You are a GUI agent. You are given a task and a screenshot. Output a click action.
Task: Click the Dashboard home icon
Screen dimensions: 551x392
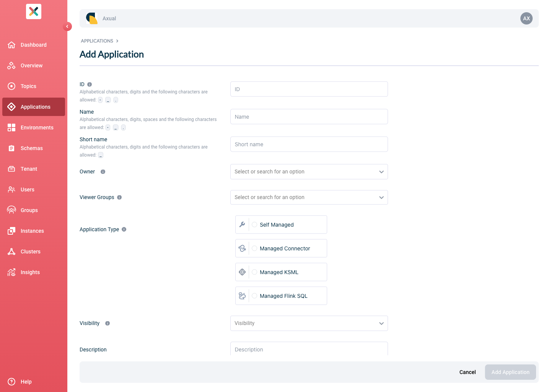[x=11, y=45]
